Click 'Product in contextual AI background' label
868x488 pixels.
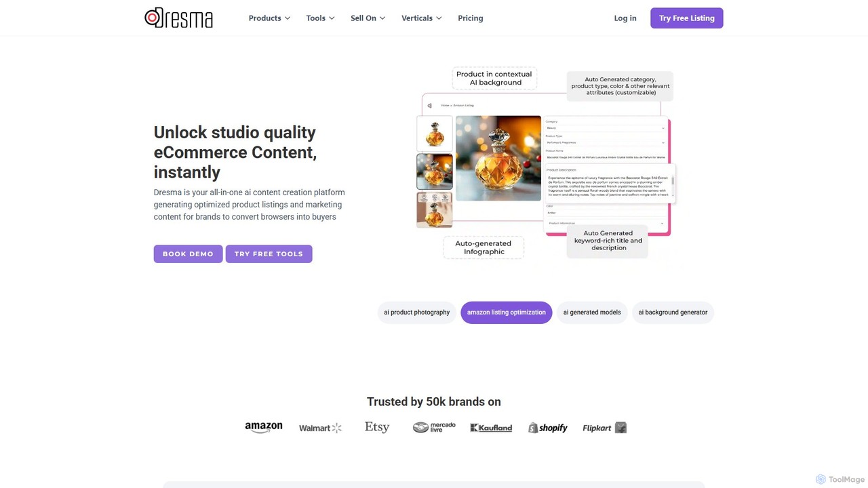(x=494, y=79)
